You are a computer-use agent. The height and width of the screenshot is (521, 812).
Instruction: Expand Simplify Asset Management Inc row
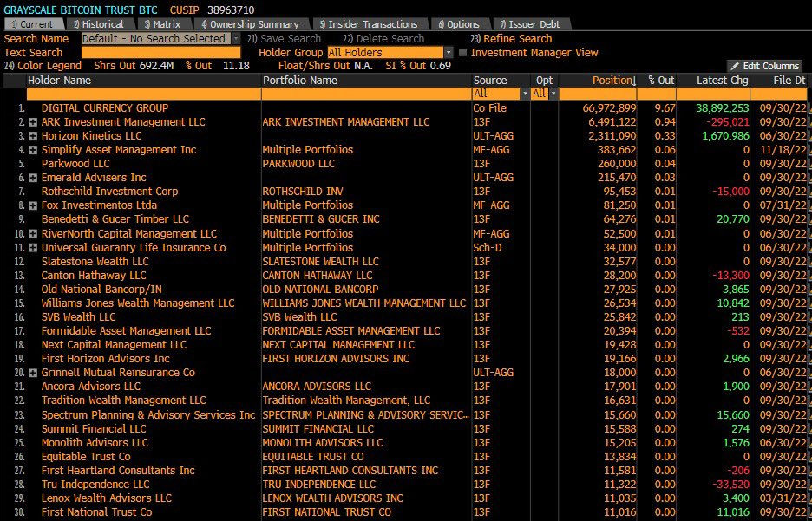pyautogui.click(x=33, y=150)
